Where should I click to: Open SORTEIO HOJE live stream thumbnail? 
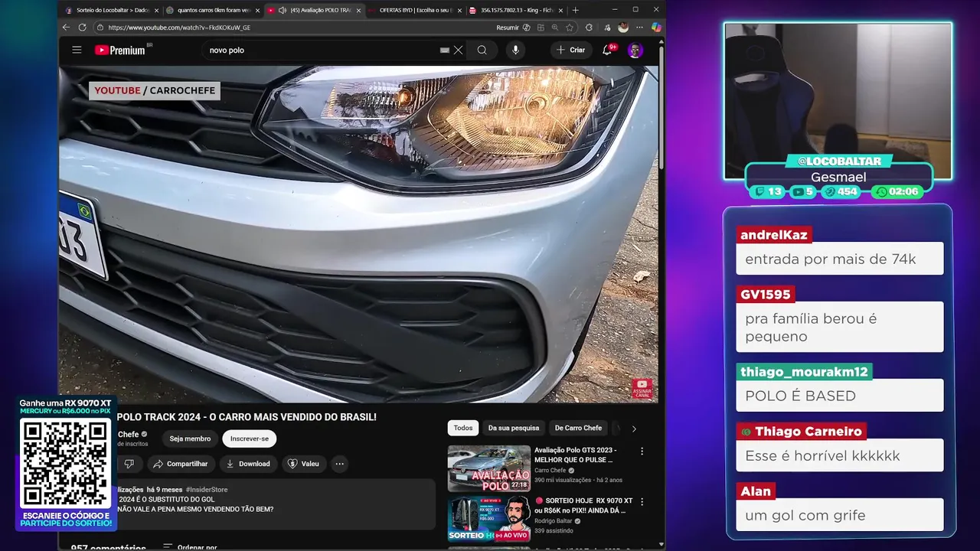(x=489, y=518)
